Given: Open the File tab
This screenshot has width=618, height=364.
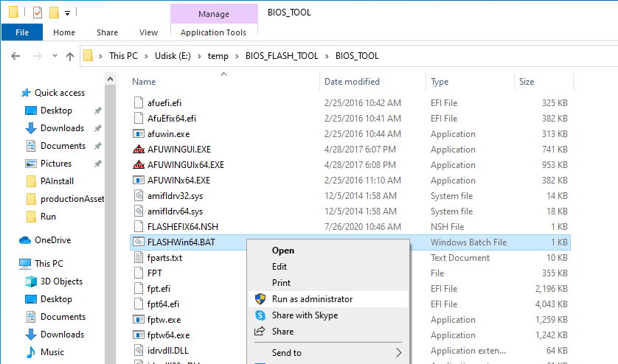Looking at the screenshot, I should pyautogui.click(x=22, y=32).
